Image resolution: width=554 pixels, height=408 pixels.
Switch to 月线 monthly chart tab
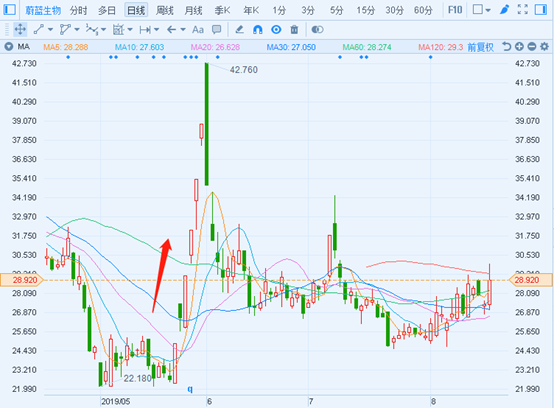(x=193, y=10)
